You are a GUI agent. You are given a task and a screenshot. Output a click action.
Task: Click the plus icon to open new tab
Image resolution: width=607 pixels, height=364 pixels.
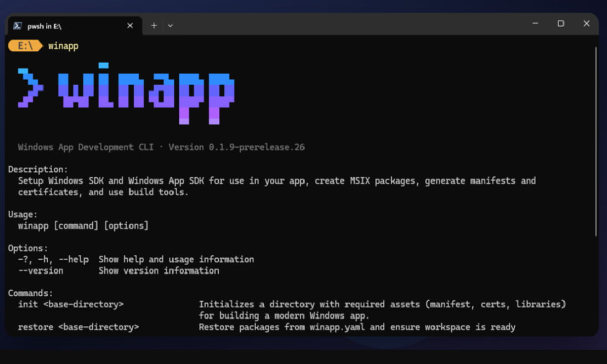(153, 25)
